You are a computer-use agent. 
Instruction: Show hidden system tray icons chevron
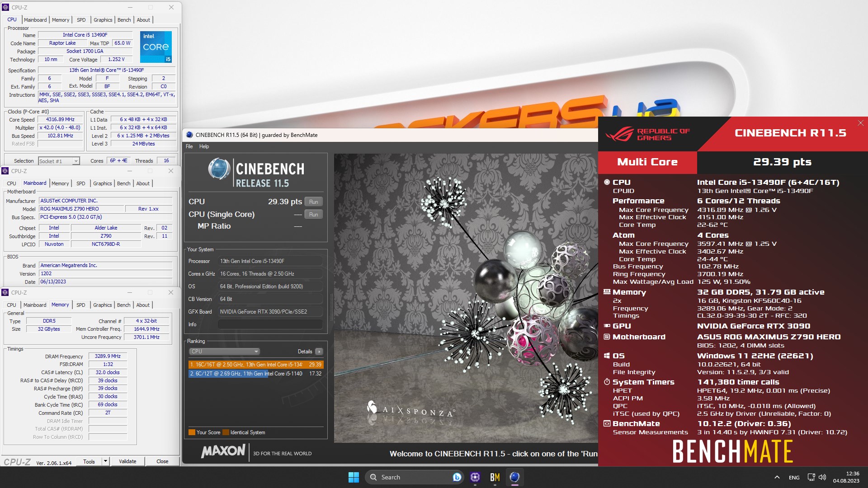(x=777, y=477)
